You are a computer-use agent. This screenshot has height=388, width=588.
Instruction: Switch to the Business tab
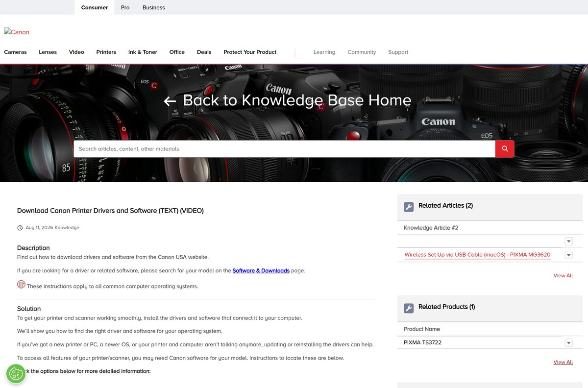click(x=154, y=7)
